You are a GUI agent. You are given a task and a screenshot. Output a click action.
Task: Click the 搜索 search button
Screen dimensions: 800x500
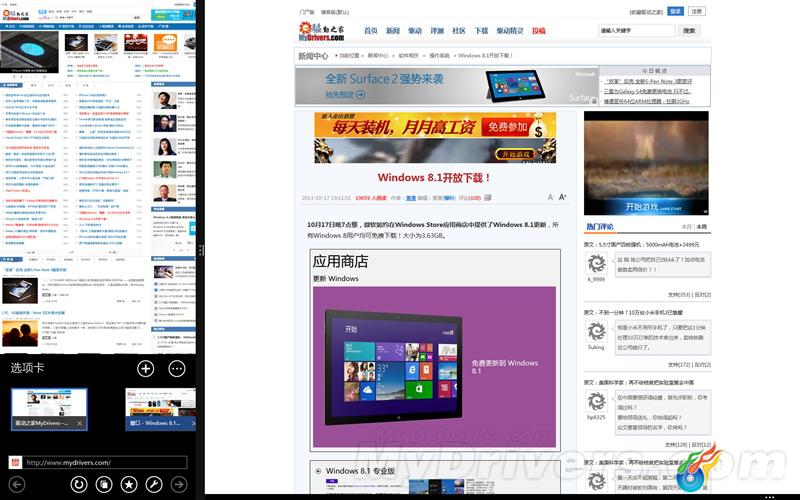tap(689, 31)
